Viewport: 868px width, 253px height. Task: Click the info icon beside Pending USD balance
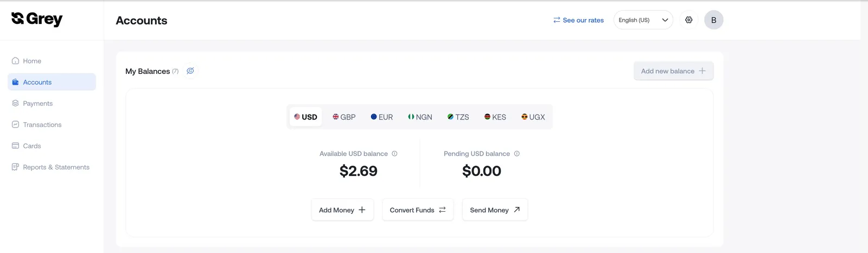tap(516, 154)
